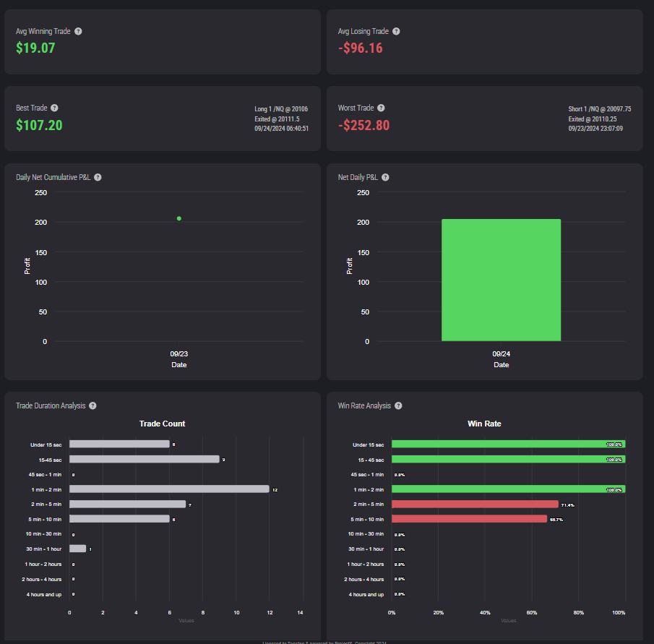The width and height of the screenshot is (654, 644).
Task: Click the 15-45 sec trade count bar
Action: click(145, 459)
